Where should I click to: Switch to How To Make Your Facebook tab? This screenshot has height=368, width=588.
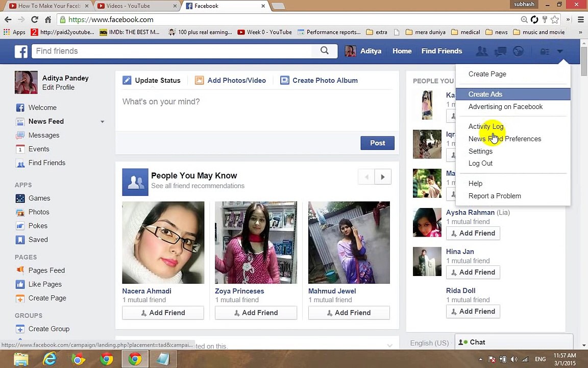coord(49,6)
